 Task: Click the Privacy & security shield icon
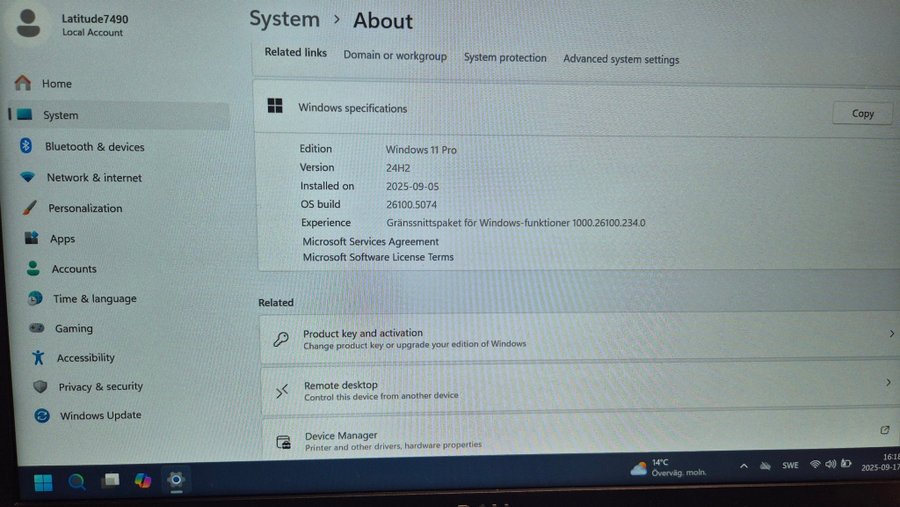point(40,386)
